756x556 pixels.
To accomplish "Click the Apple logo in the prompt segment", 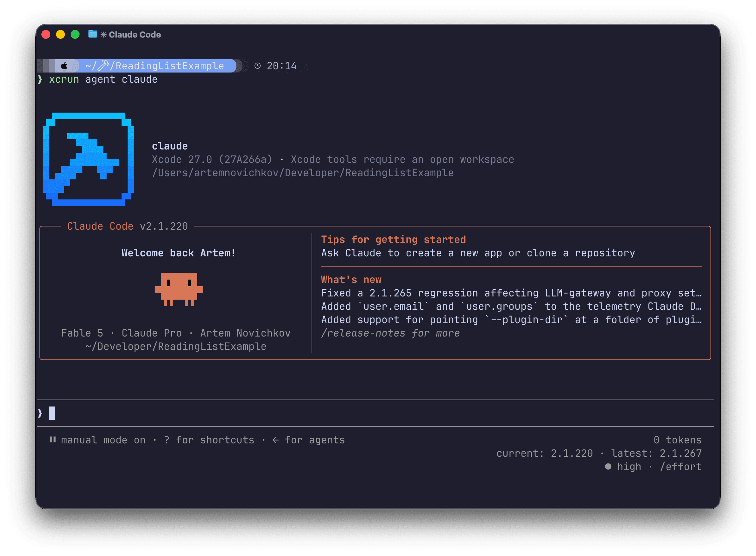I will 64,66.
